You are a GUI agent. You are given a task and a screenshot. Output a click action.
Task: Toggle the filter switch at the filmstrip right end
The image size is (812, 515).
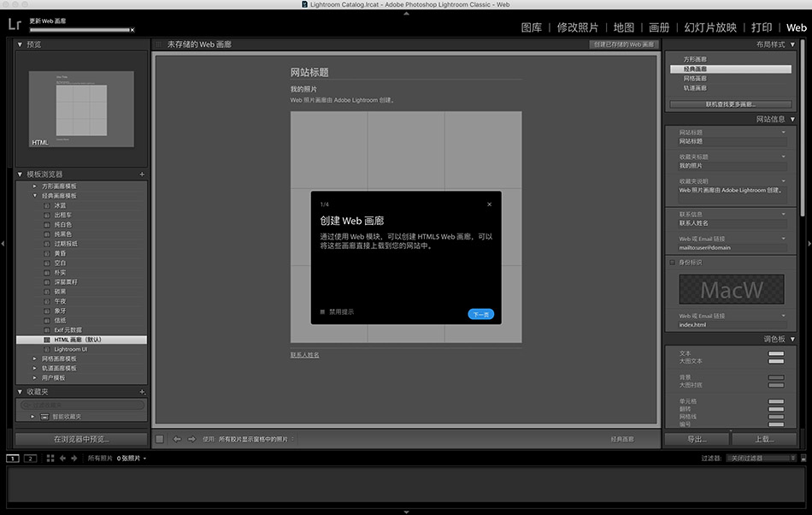pyautogui.click(x=803, y=458)
